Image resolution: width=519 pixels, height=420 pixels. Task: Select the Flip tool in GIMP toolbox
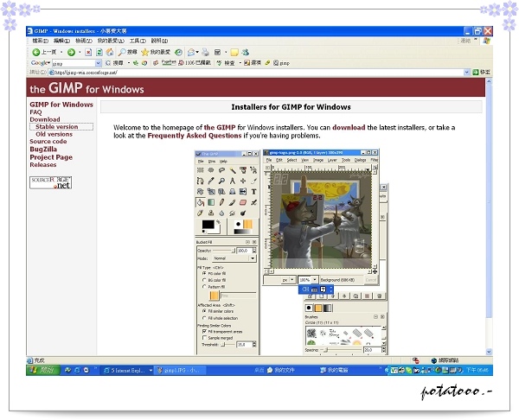[x=243, y=192]
